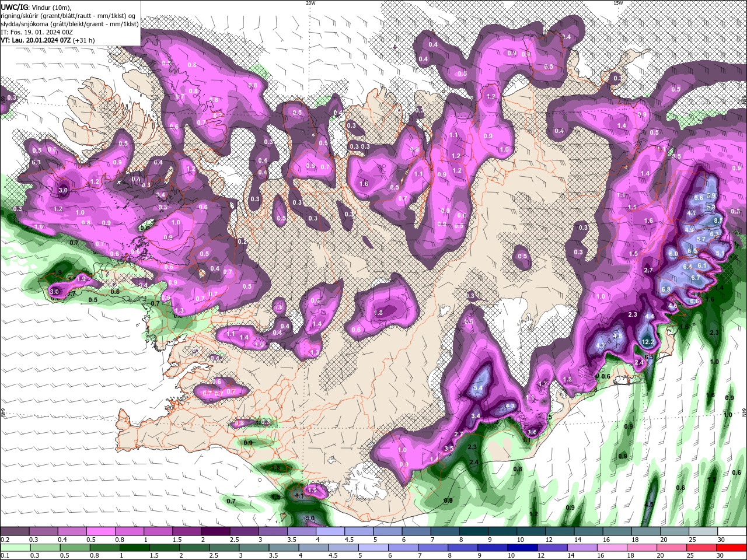Click the '16' label of the top legend row

pyautogui.click(x=606, y=540)
